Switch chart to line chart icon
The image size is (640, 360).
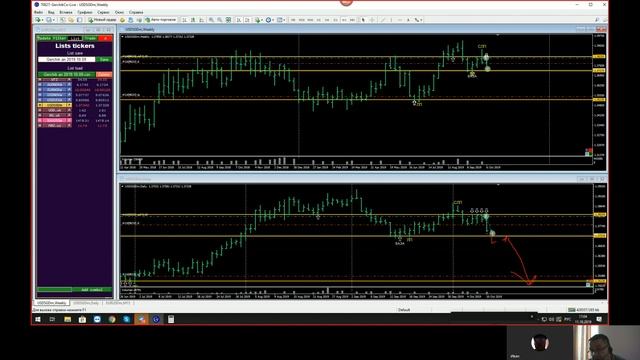(202, 20)
